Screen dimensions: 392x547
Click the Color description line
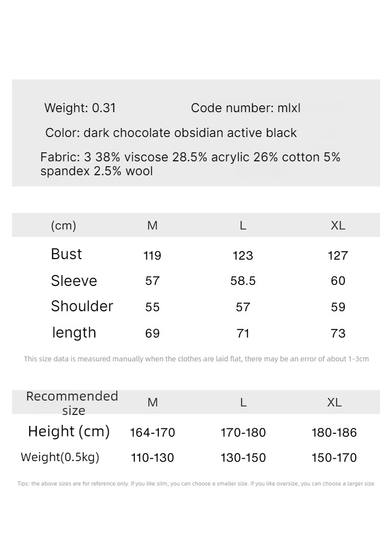[171, 133]
